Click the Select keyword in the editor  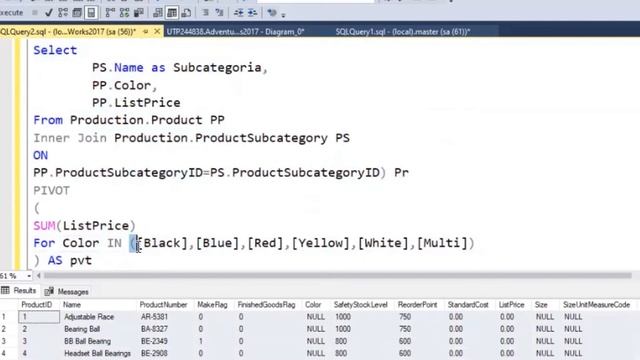click(55, 50)
